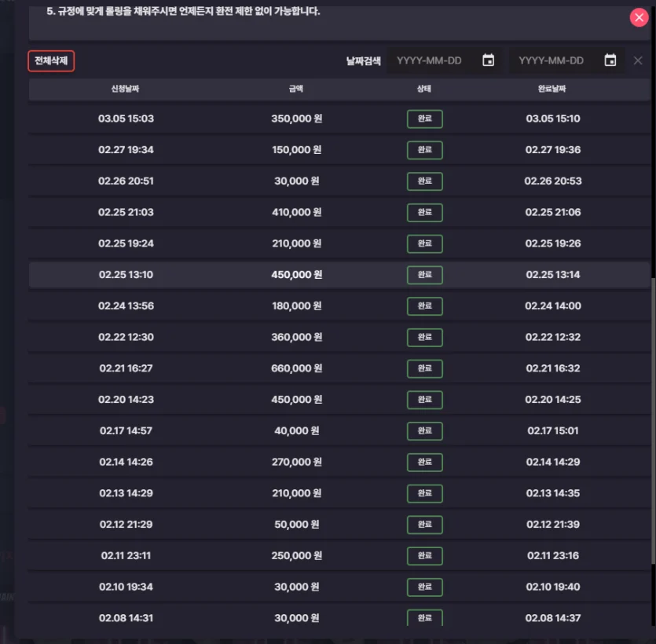Select request date 02.08 14:31
The image size is (656, 644).
126,618
